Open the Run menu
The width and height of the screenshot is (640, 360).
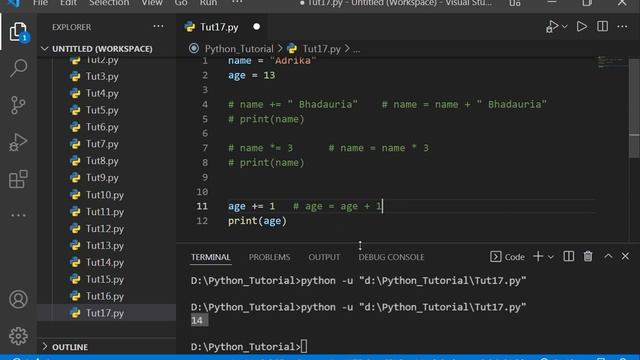tap(208, 3)
